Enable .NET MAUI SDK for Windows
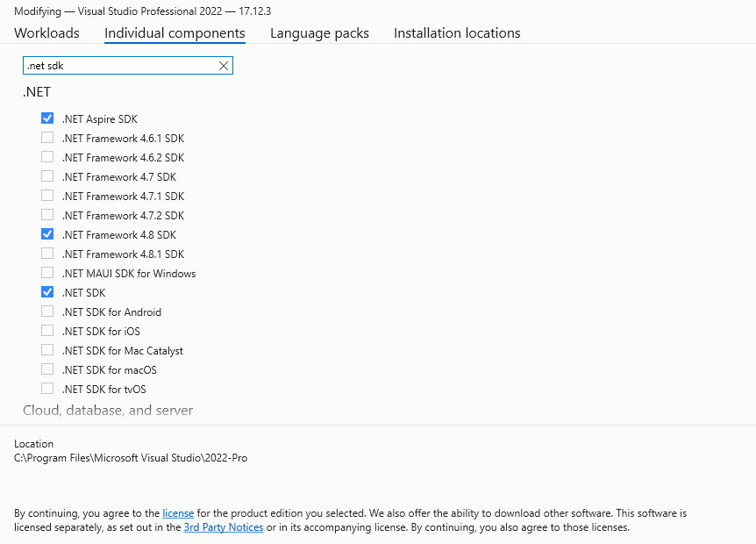The width and height of the screenshot is (756, 544). 47,273
